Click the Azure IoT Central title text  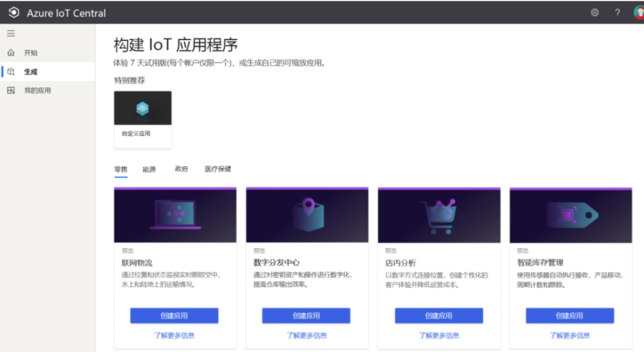click(x=66, y=13)
